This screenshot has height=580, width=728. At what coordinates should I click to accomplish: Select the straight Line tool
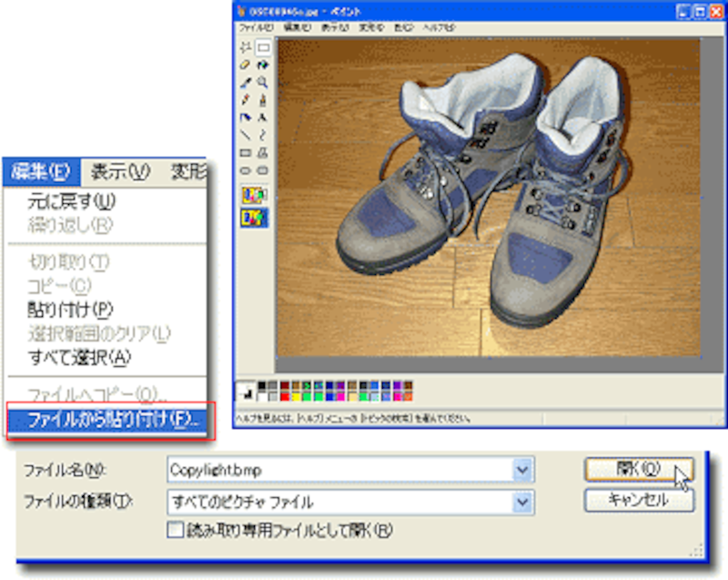click(x=246, y=136)
